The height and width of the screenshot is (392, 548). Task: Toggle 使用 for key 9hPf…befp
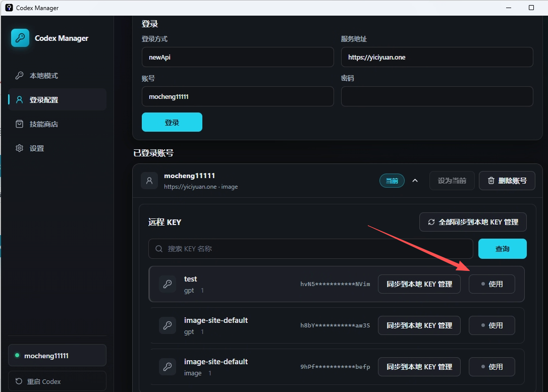(491, 367)
